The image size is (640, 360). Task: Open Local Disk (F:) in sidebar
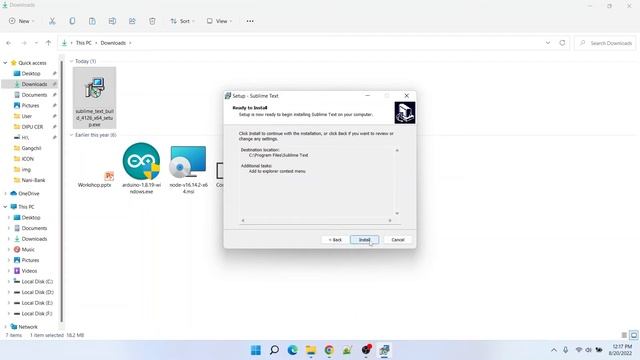pyautogui.click(x=37, y=313)
